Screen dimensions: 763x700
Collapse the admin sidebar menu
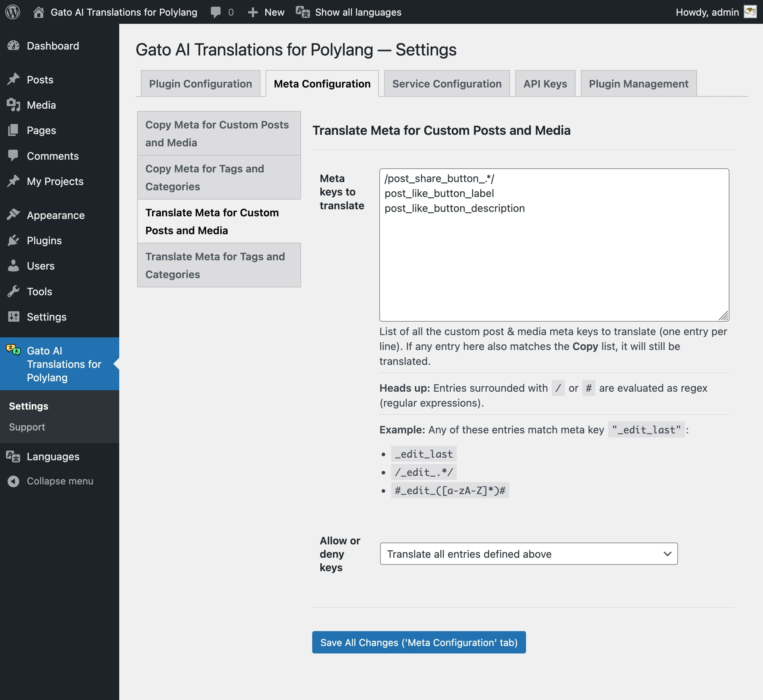pyautogui.click(x=60, y=481)
